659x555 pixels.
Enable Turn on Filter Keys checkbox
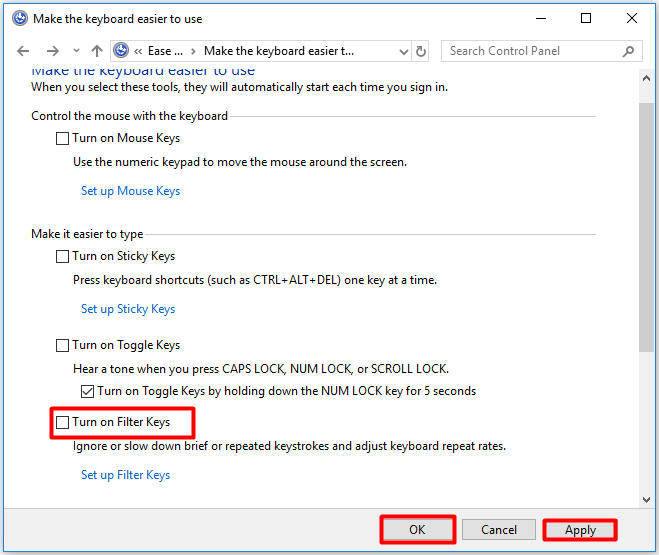(x=62, y=422)
